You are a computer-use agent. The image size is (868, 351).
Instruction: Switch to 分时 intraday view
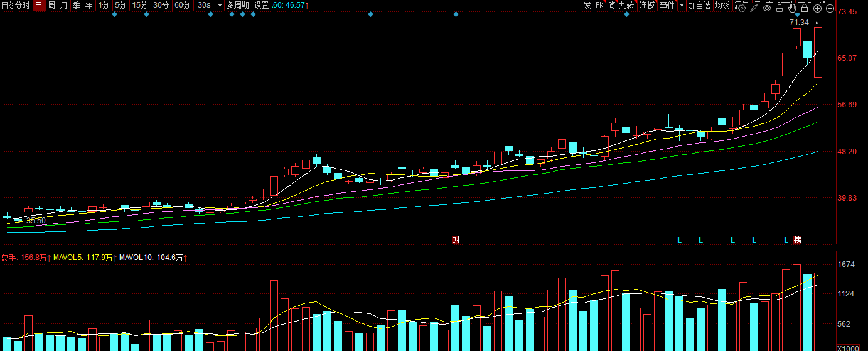pos(21,5)
